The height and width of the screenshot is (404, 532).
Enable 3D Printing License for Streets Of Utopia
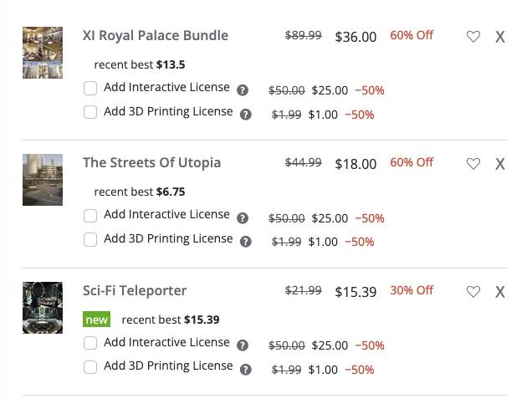coord(90,239)
